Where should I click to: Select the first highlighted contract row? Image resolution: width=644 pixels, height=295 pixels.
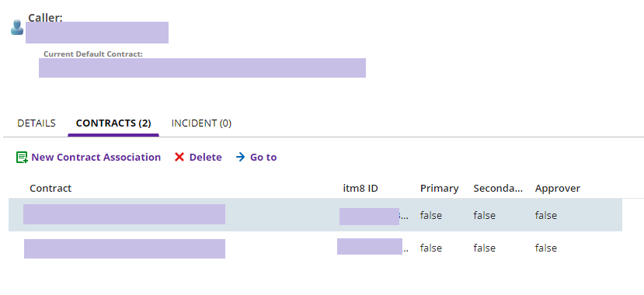point(315,214)
